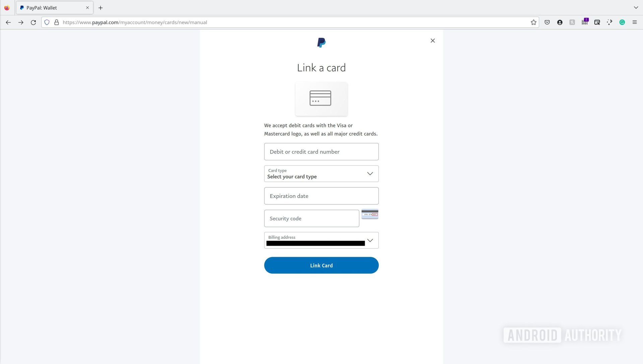This screenshot has height=364, width=643.
Task: Close the Link a card dialog
Action: coord(432,40)
